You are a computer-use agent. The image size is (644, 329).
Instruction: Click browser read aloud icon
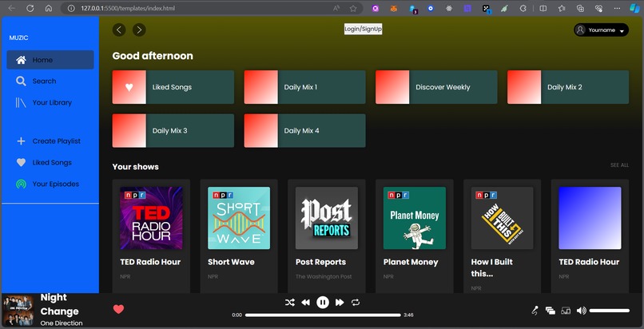[x=336, y=8]
